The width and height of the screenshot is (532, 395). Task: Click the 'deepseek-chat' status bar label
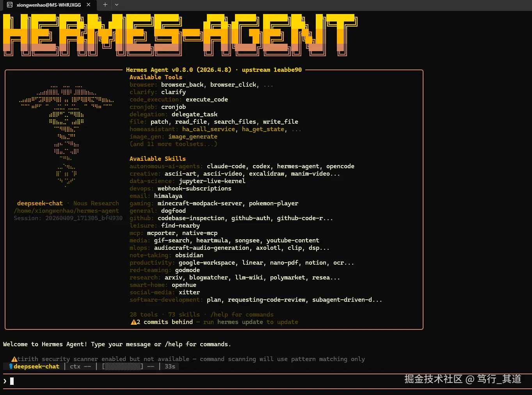point(36,367)
